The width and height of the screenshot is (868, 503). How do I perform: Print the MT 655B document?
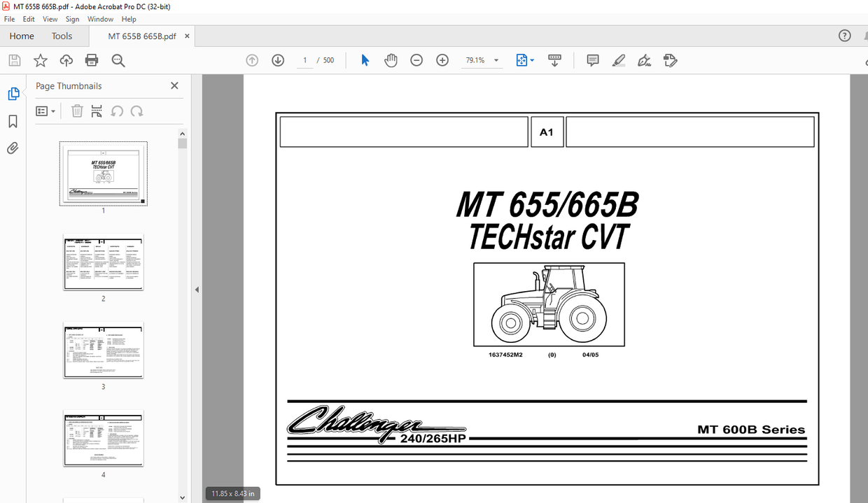[91, 60]
